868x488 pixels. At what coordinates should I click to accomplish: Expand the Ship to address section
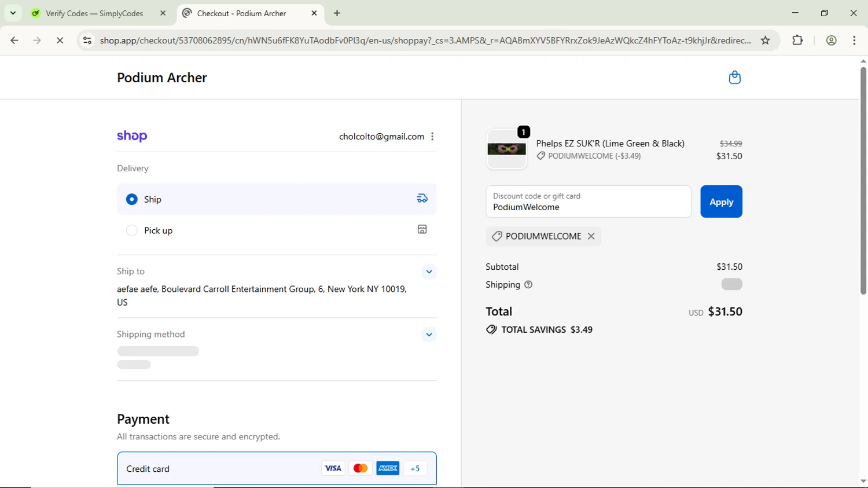coord(429,271)
